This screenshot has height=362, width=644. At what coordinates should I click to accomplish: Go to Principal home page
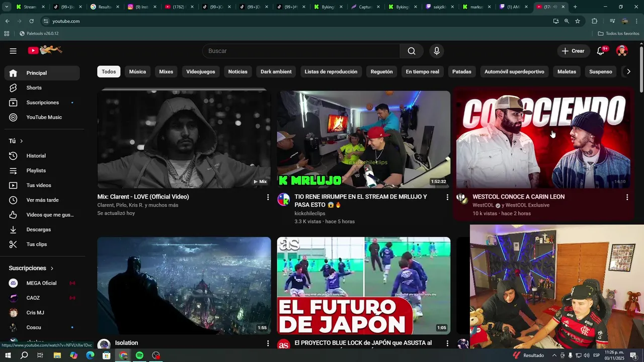click(42, 73)
